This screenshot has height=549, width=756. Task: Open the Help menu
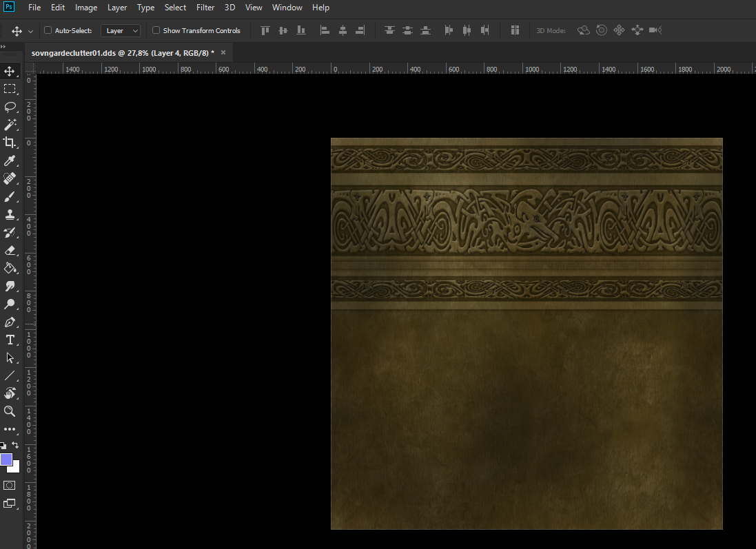[x=320, y=7]
